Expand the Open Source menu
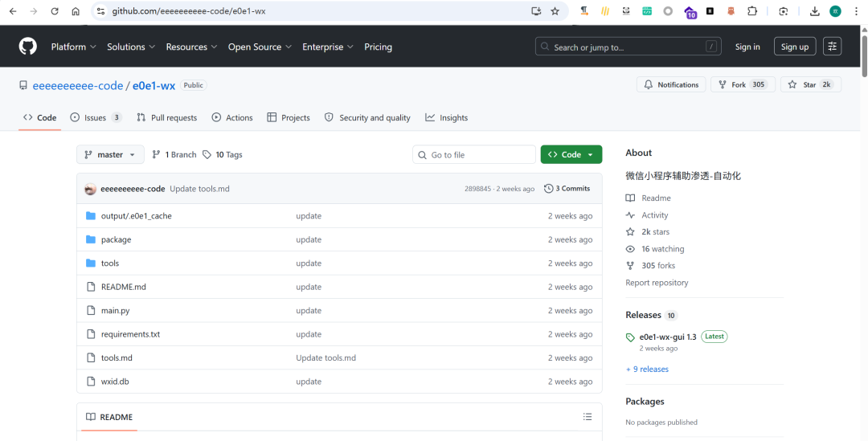 (260, 47)
